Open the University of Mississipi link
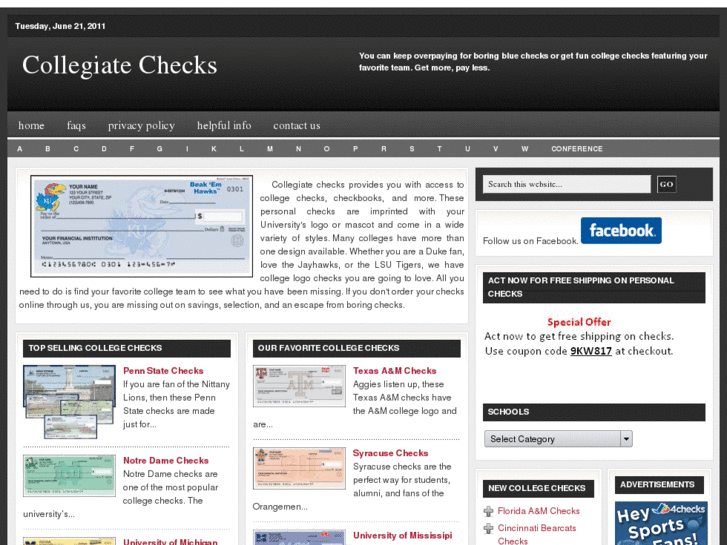This screenshot has width=727, height=545. pos(402,535)
